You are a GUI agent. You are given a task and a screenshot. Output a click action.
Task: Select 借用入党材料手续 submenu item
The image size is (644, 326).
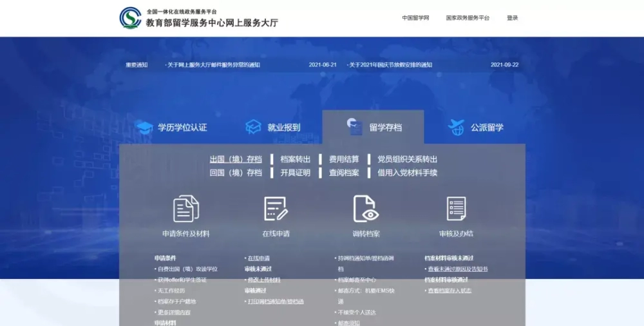pyautogui.click(x=408, y=173)
